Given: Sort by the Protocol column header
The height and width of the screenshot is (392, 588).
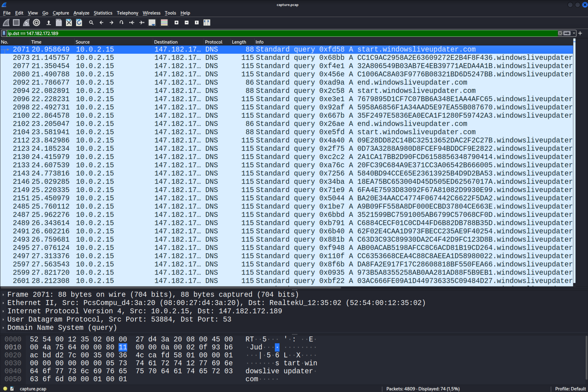Looking at the screenshot, I should click(217, 42).
